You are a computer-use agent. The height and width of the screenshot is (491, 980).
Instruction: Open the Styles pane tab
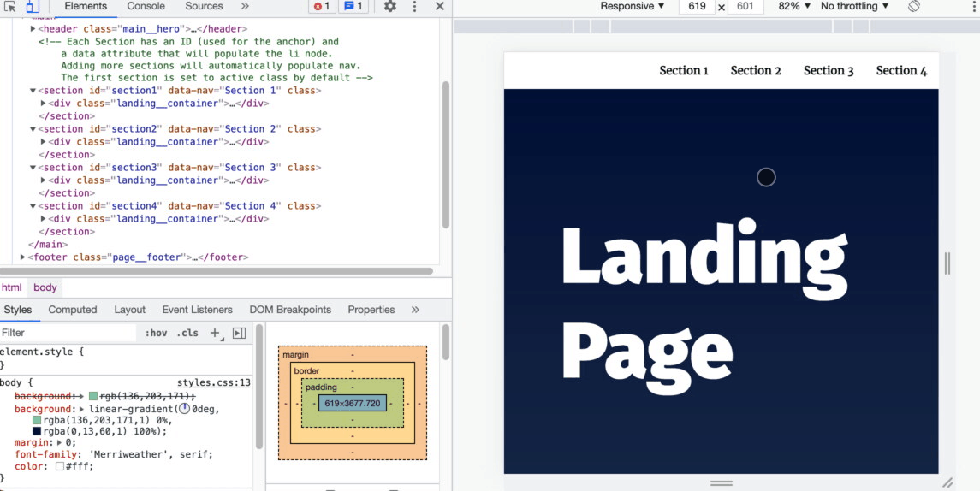pyautogui.click(x=17, y=310)
